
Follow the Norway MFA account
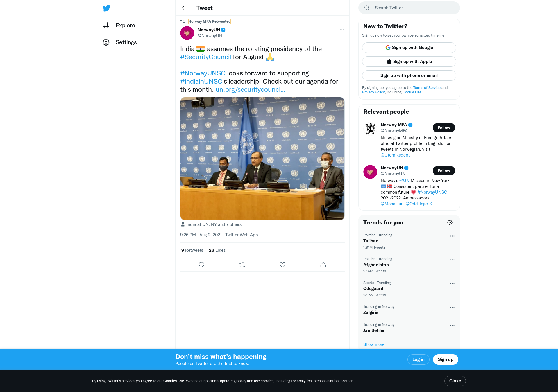pos(444,128)
